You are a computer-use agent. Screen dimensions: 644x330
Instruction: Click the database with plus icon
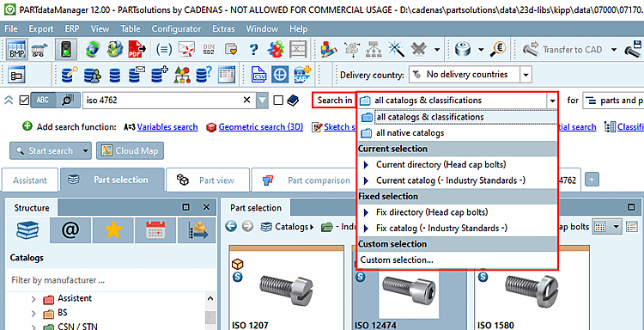[160, 75]
